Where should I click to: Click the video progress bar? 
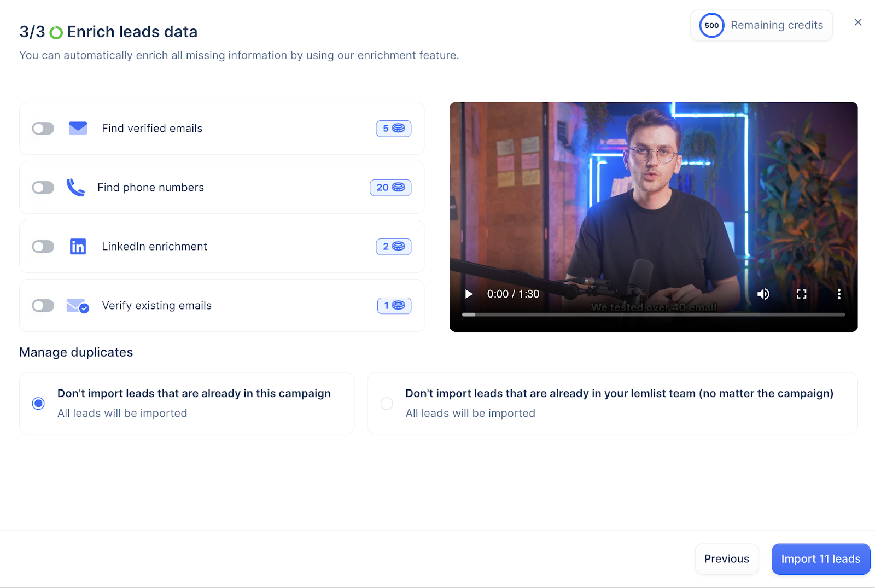coord(653,315)
